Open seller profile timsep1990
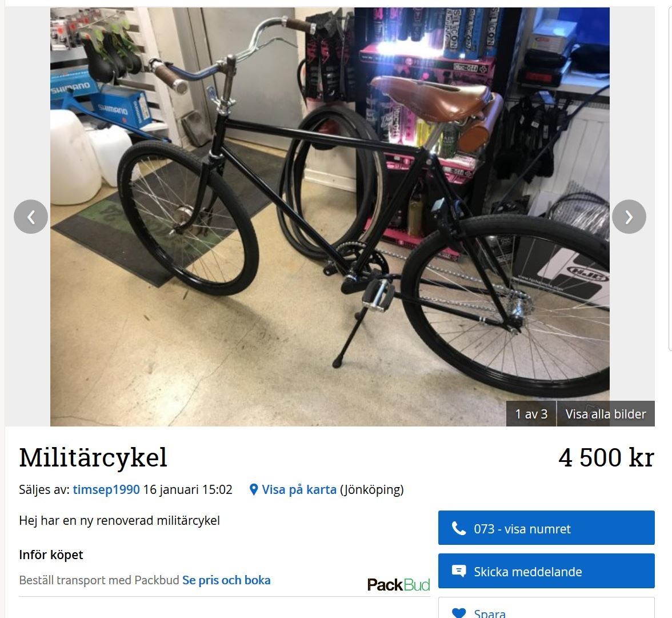 106,489
